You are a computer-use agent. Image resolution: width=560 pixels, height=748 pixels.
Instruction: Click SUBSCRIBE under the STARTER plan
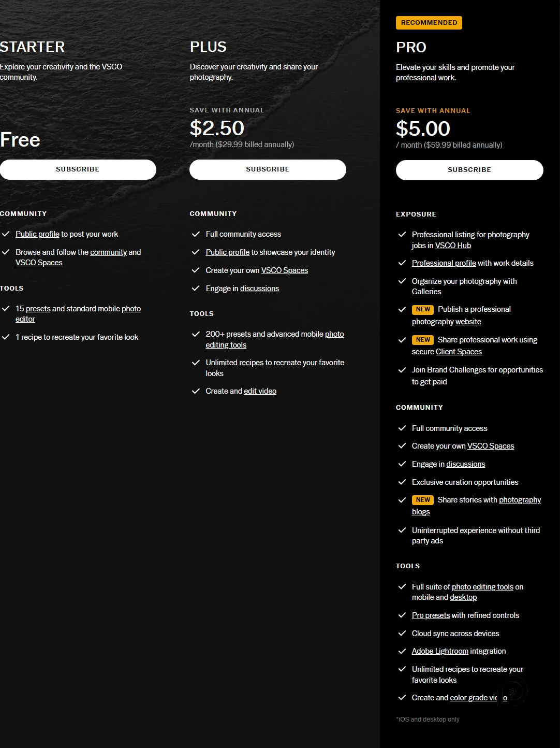(78, 169)
